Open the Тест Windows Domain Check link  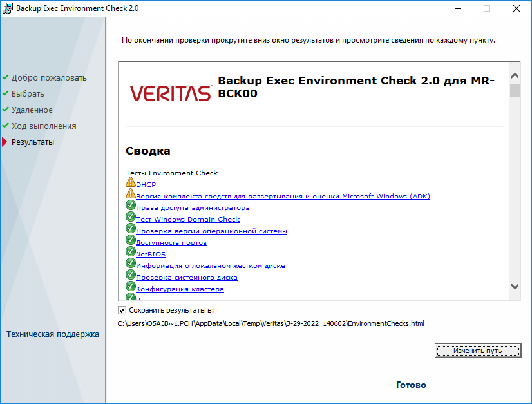point(187,219)
